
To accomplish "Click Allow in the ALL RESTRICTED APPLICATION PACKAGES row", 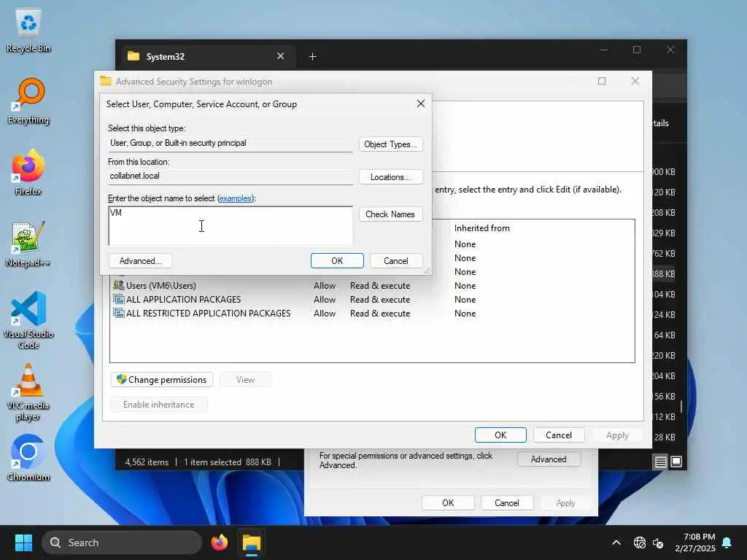I will 325,314.
